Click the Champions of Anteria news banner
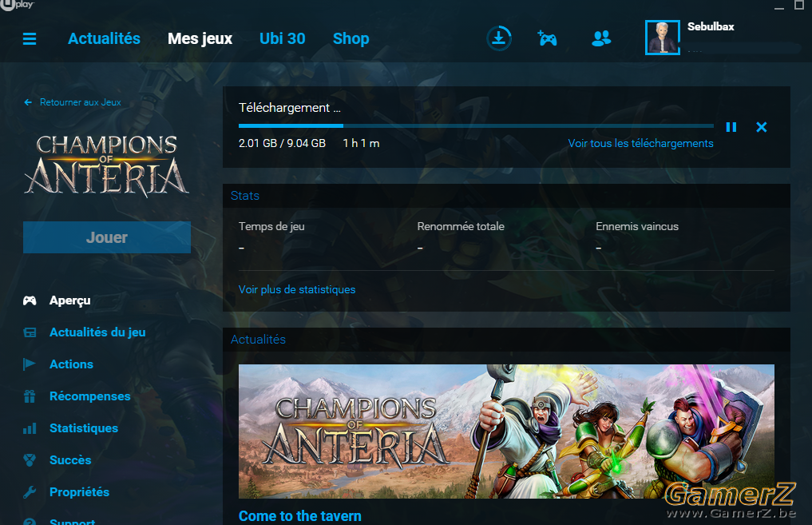Screen dimensions: 812x525 point(506,432)
